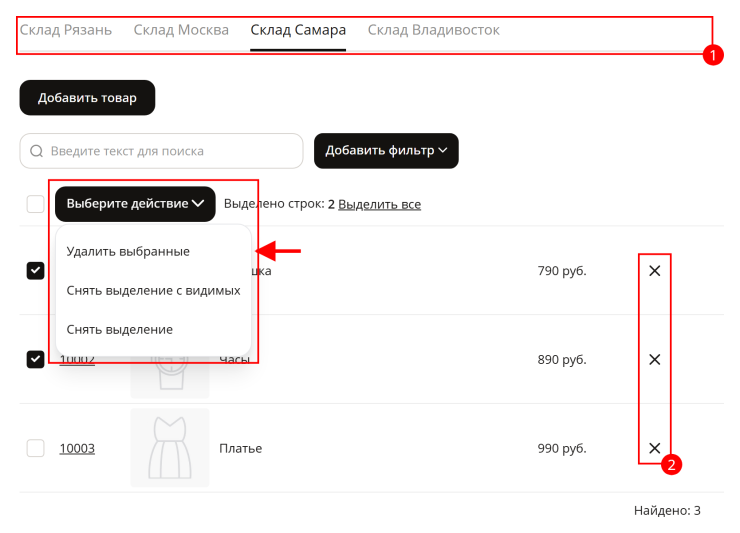Go to Склад Владивосток tab

[433, 30]
